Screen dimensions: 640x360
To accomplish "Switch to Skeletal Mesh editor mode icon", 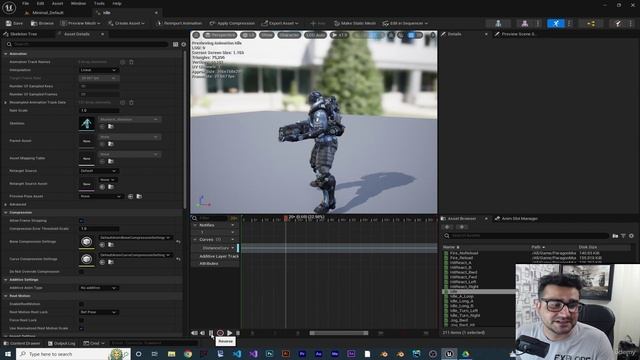I will click(x=524, y=24).
